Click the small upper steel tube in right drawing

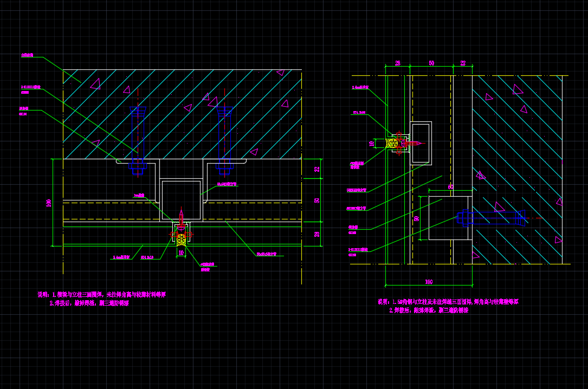pos(421,143)
